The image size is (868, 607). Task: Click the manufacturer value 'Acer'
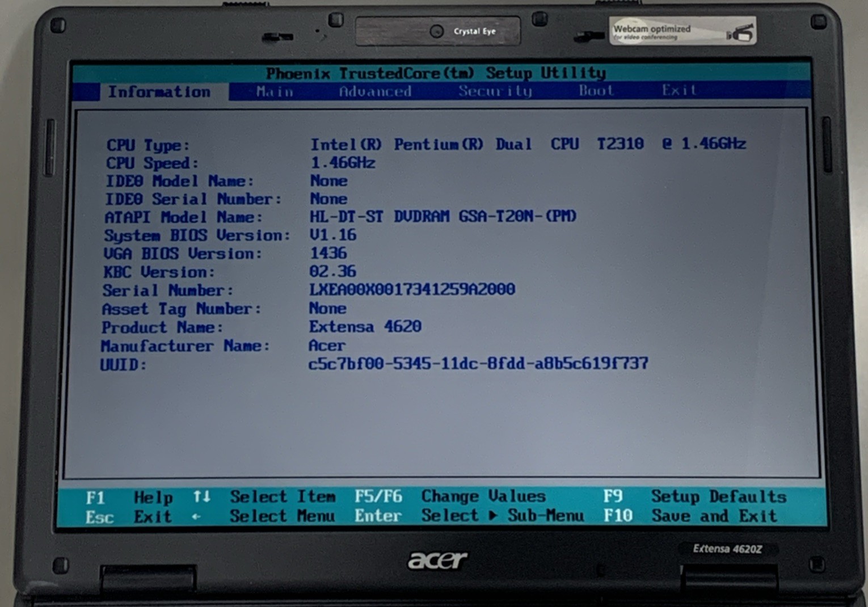click(327, 345)
